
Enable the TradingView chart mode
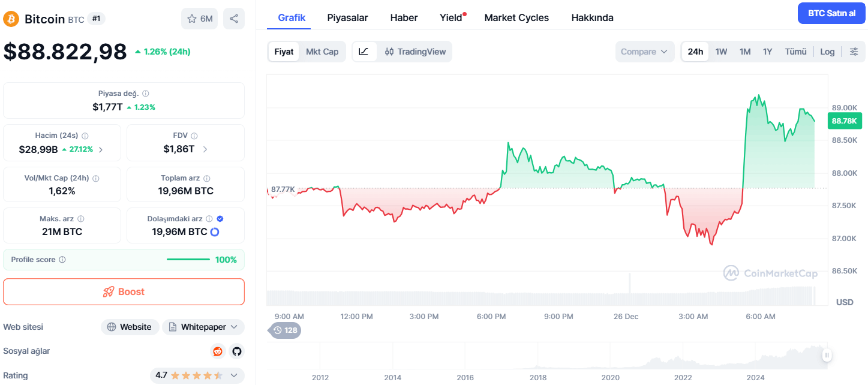415,52
